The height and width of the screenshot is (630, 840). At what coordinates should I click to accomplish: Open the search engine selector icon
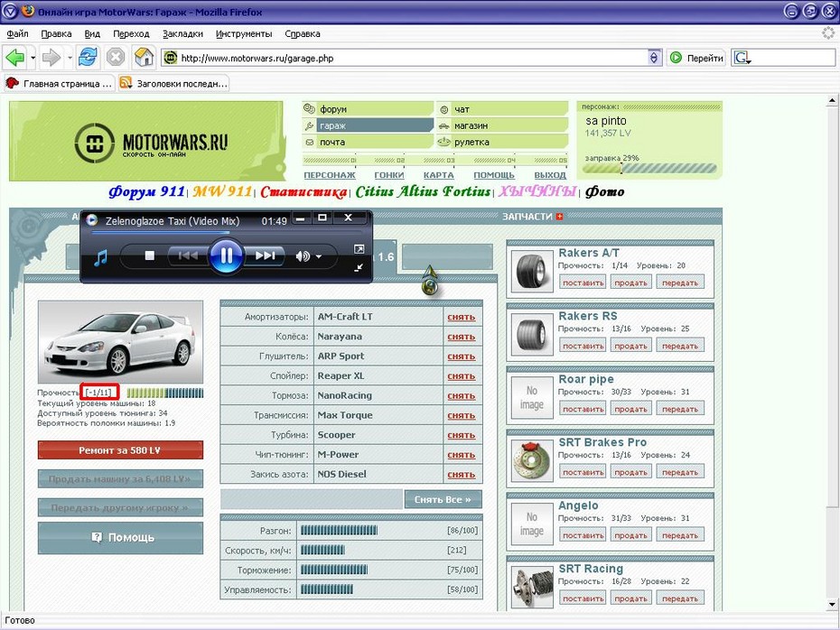click(x=742, y=58)
